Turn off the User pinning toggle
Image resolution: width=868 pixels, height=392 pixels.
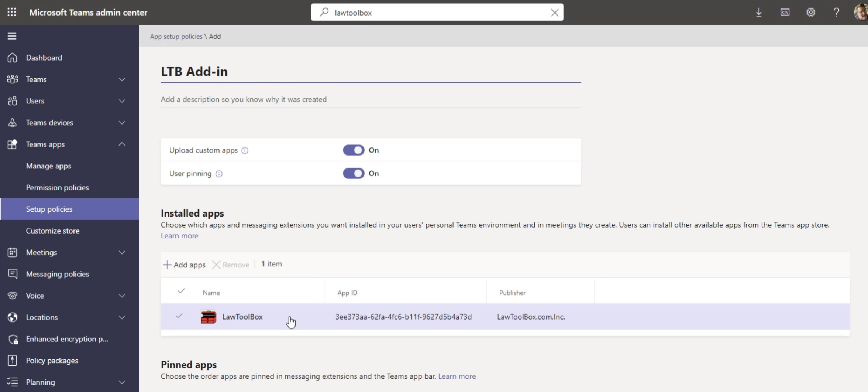coord(354,173)
